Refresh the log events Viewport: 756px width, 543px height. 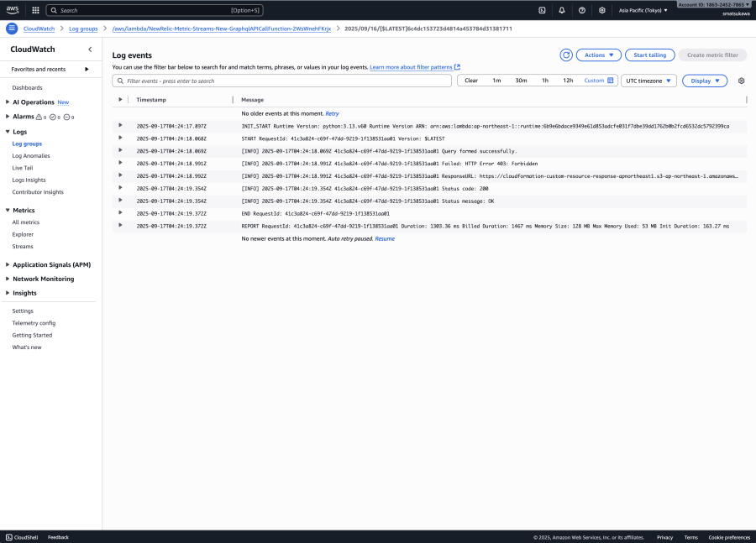566,55
